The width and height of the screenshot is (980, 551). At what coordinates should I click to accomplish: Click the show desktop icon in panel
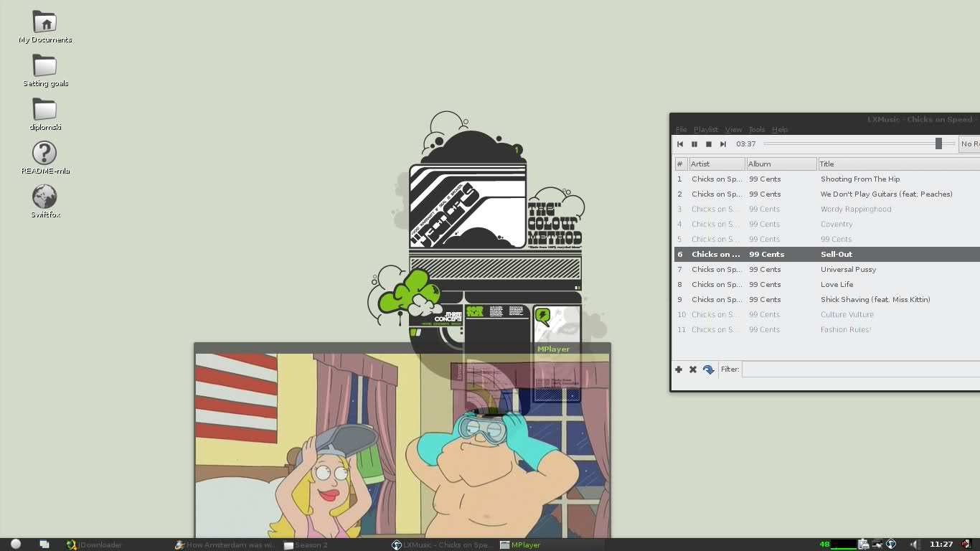(x=44, y=545)
